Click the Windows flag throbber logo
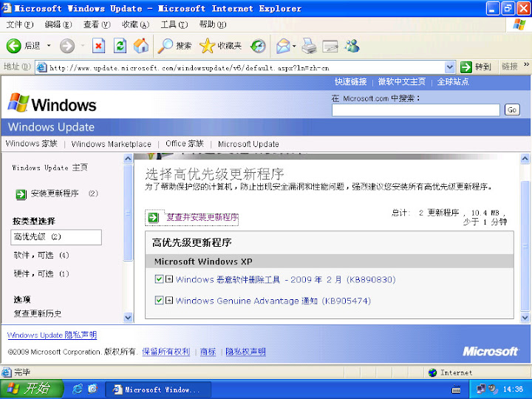 click(x=519, y=25)
